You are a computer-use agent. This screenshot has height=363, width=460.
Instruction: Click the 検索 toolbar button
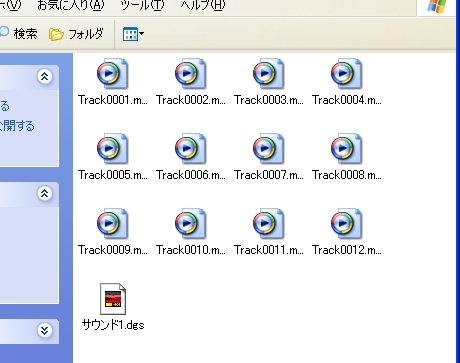pyautogui.click(x=18, y=34)
